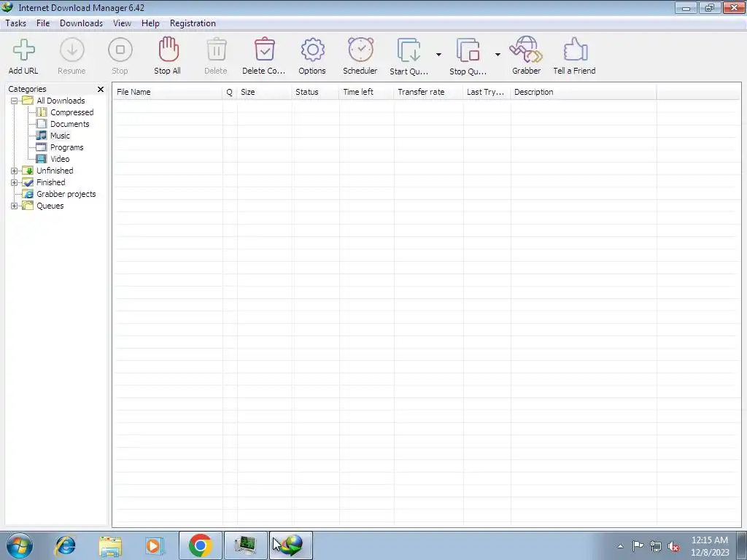Open Internet Explorer from taskbar

point(65,545)
